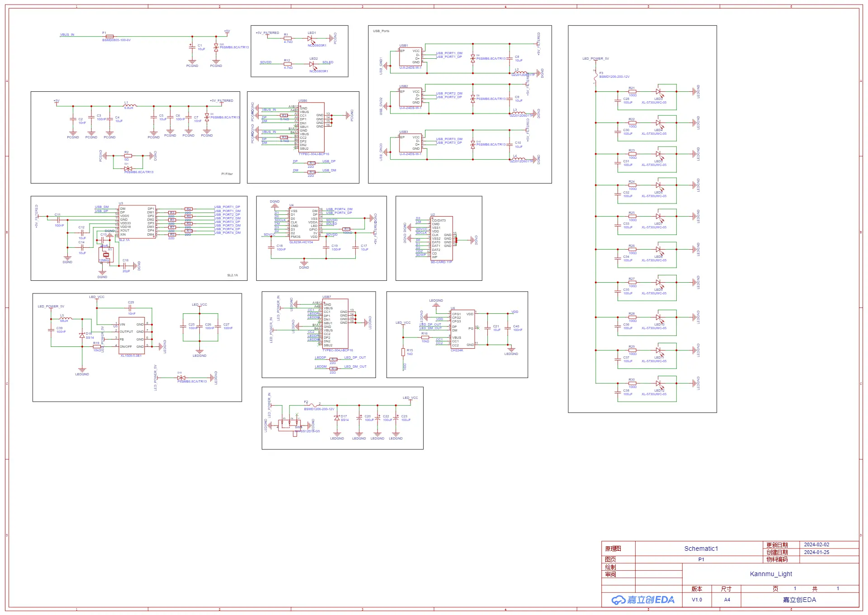This screenshot has height=615, width=868.
Task: Click the Schematic1 title block text
Action: pos(701,549)
